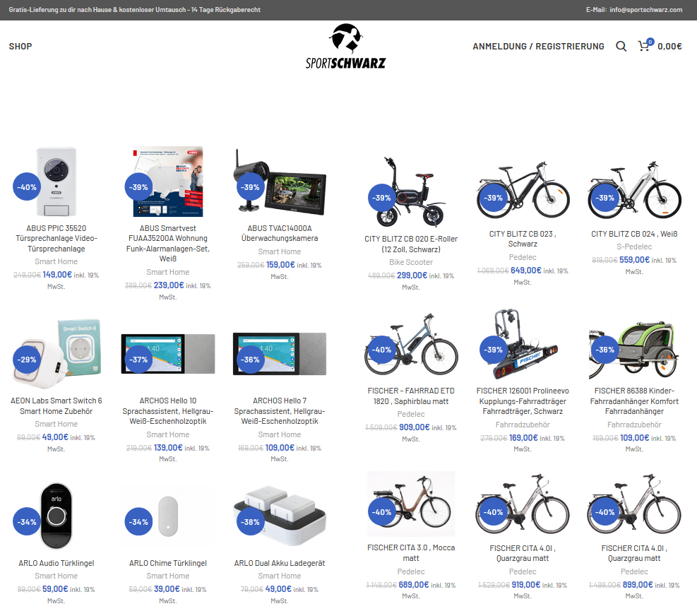Click the -34% badge on ARLO Audio Türklingel
The height and width of the screenshot is (616, 697).
27,522
